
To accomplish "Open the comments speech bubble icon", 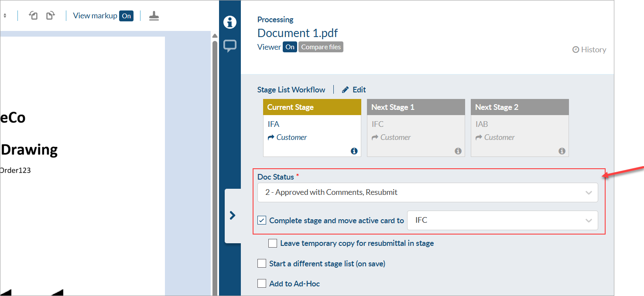I will pyautogui.click(x=230, y=46).
